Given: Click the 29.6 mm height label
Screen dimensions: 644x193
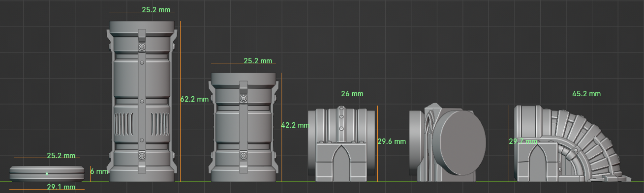Looking at the screenshot, I should (x=392, y=141).
